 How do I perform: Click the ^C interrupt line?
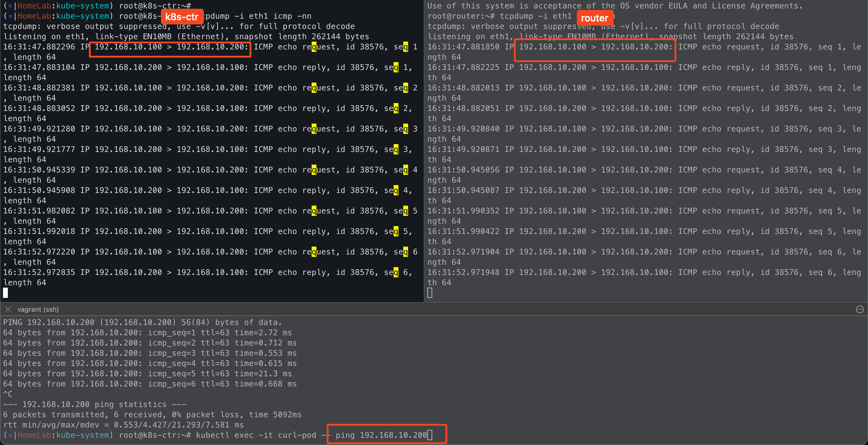(8, 394)
